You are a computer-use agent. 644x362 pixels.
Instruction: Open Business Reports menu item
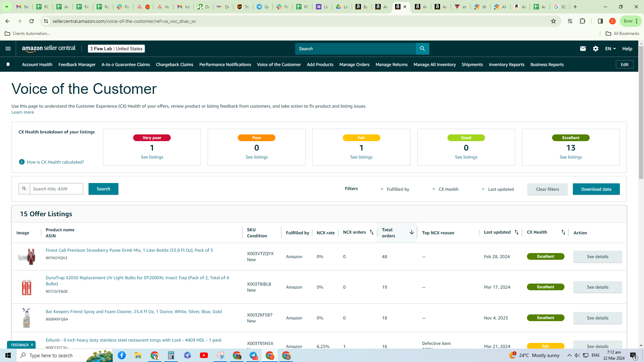547,64
